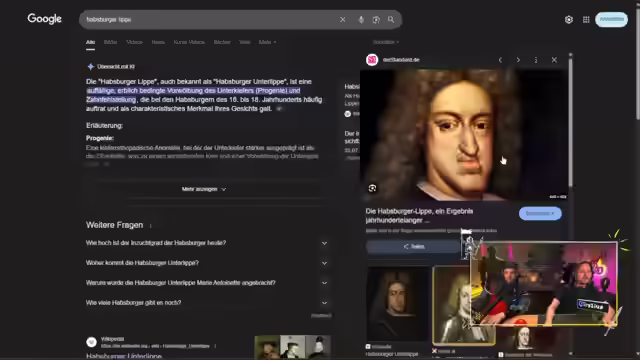Open the options dots beside 'Weitere Fragen'
The width and height of the screenshot is (640, 360).
[151, 226]
